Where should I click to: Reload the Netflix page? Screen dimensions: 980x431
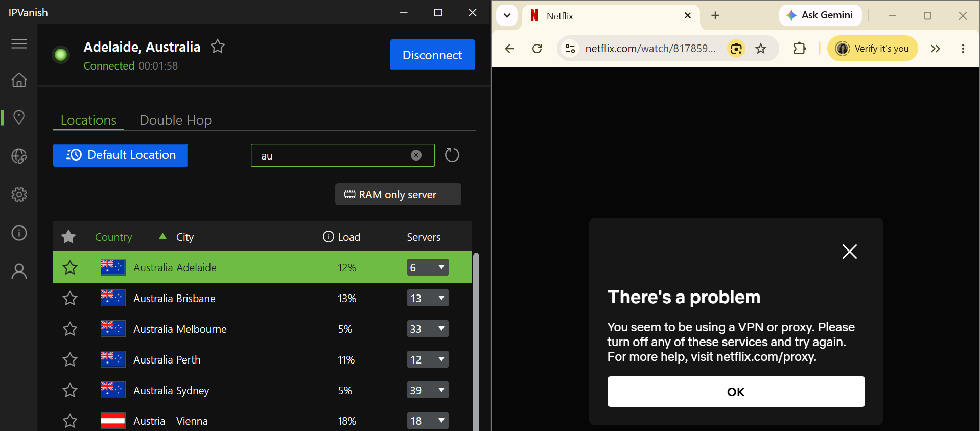coord(537,49)
